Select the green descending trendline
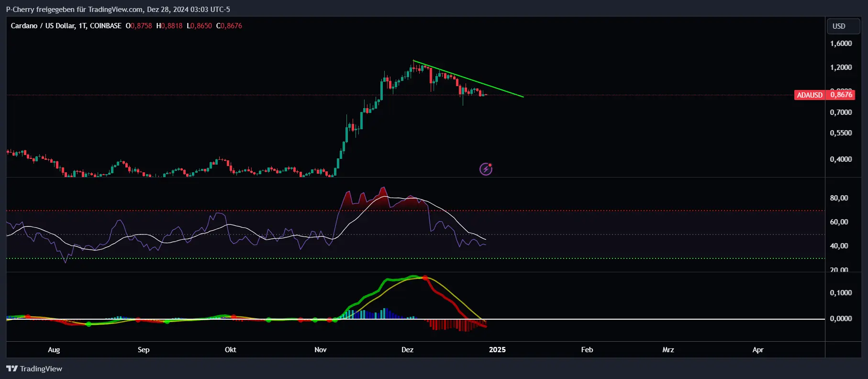The image size is (868, 379). tap(468, 78)
